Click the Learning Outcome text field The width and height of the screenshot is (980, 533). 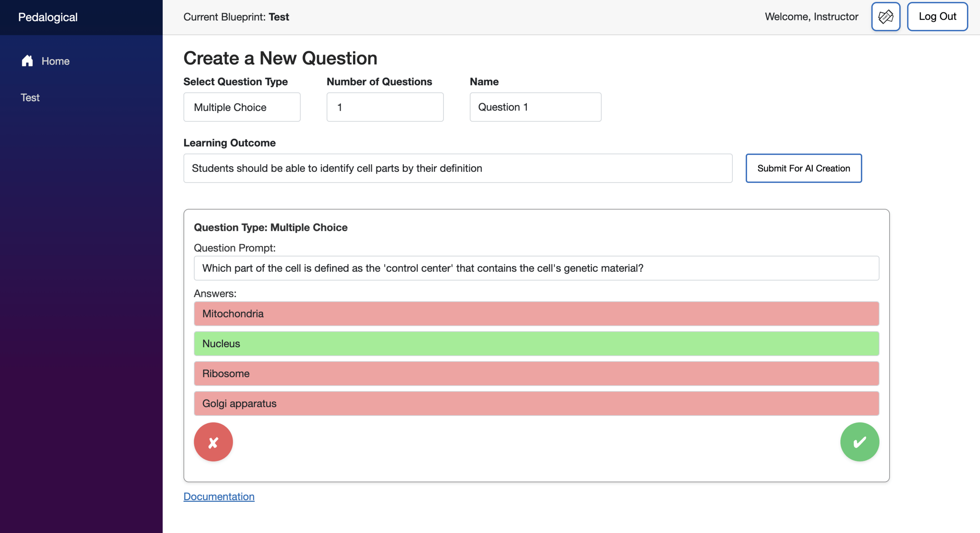point(458,168)
